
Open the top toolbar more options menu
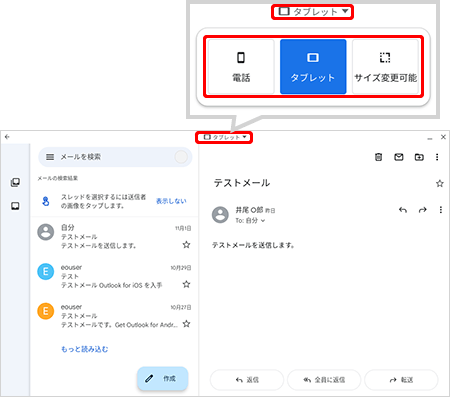437,157
